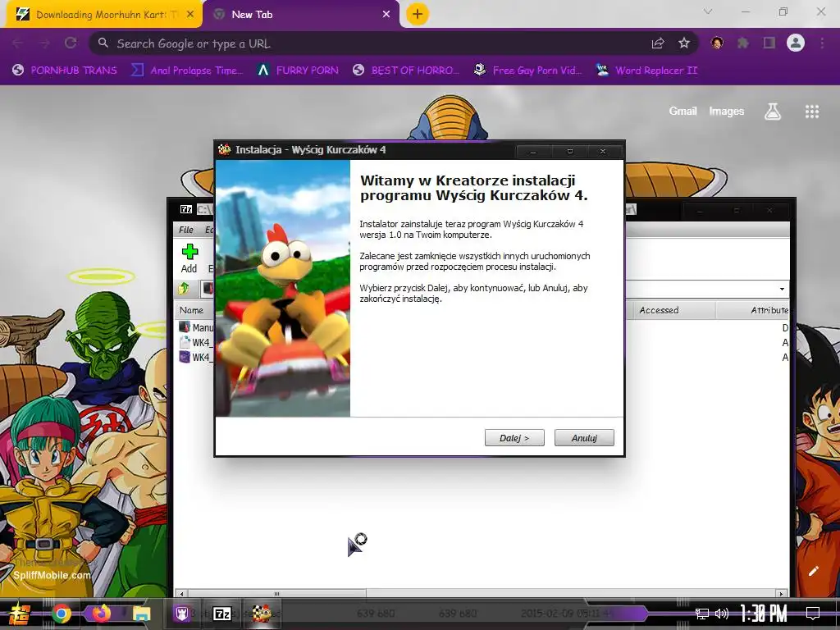The width and height of the screenshot is (840, 630).
Task: Click the 7-Zip horizontal scrollbar thumb
Action: click(276, 594)
